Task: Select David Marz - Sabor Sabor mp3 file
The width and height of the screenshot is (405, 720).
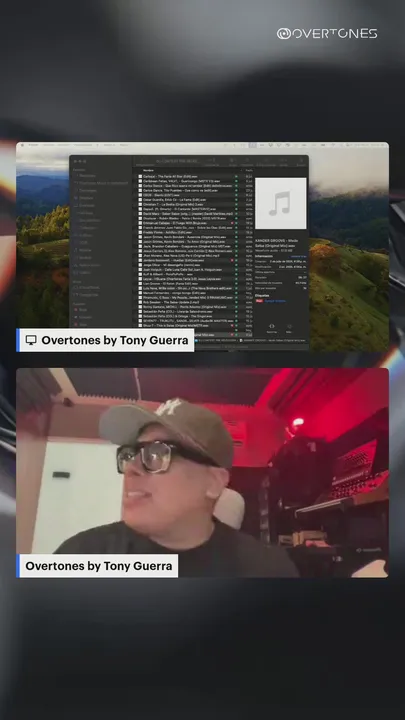Action: click(195, 214)
